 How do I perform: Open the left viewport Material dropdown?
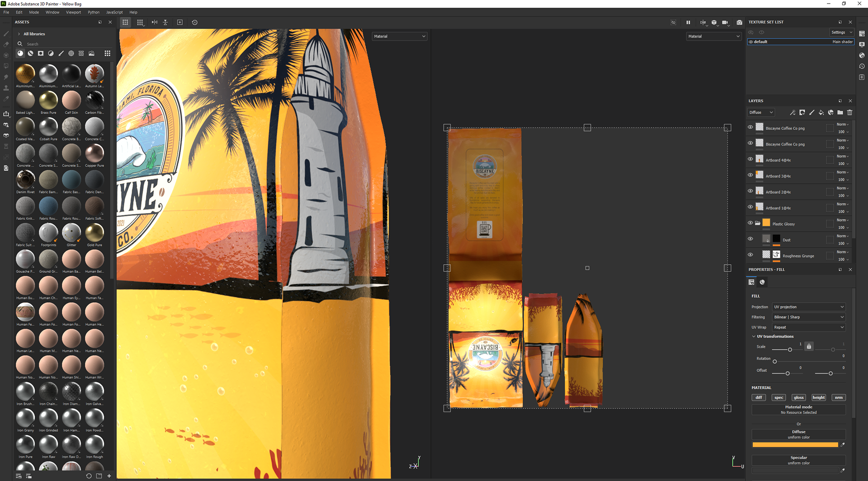pyautogui.click(x=400, y=36)
